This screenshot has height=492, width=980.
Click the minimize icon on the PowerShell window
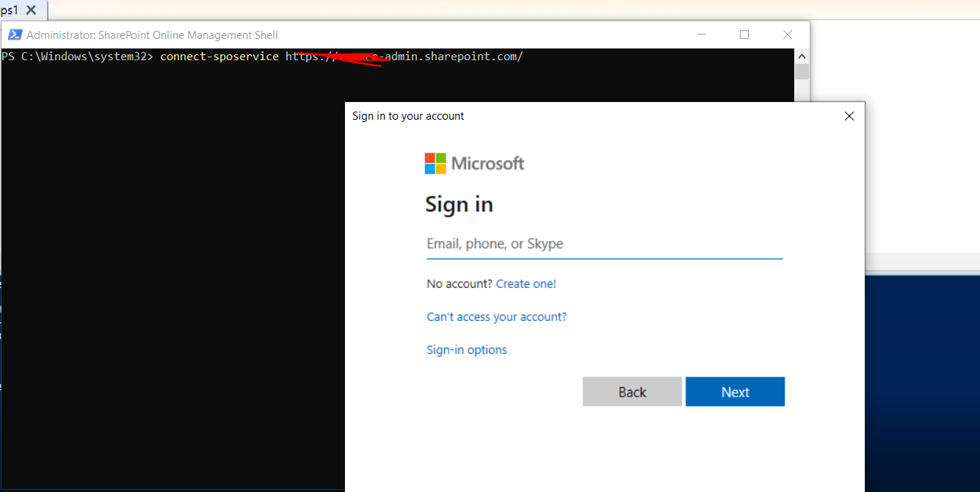click(702, 34)
